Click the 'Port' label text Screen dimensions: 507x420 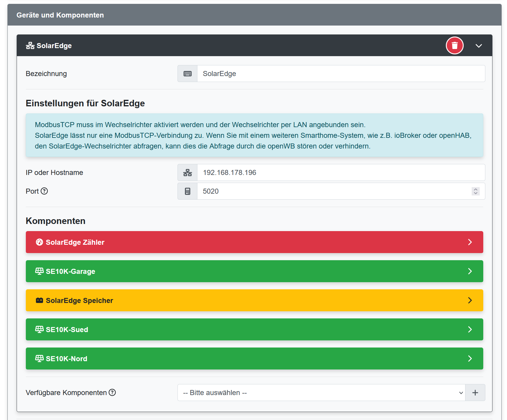pyautogui.click(x=32, y=191)
